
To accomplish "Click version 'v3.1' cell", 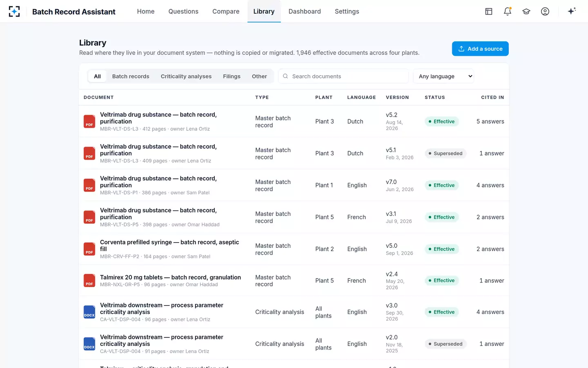I will (391, 214).
